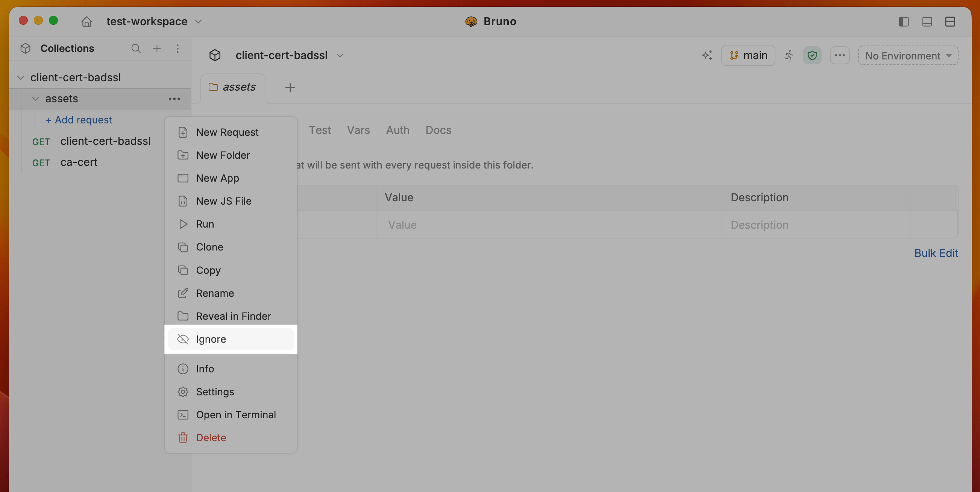Open the client-cert-badssl collection header dropdown
This screenshot has width=980, height=492.
pos(340,56)
